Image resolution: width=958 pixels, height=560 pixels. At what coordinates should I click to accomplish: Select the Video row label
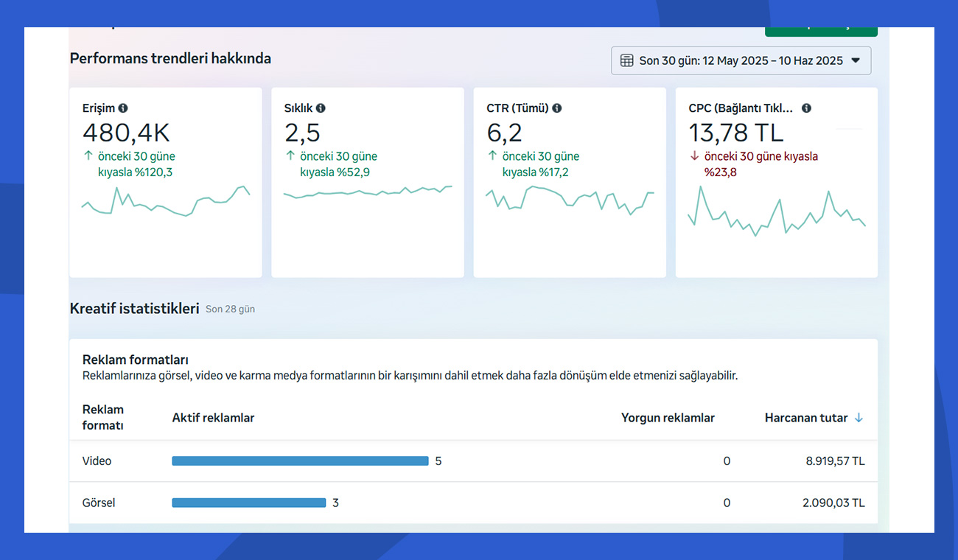point(97,461)
